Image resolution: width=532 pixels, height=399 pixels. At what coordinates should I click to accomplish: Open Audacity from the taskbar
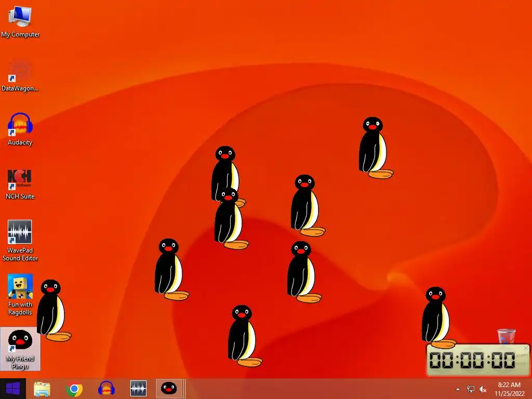tap(106, 389)
